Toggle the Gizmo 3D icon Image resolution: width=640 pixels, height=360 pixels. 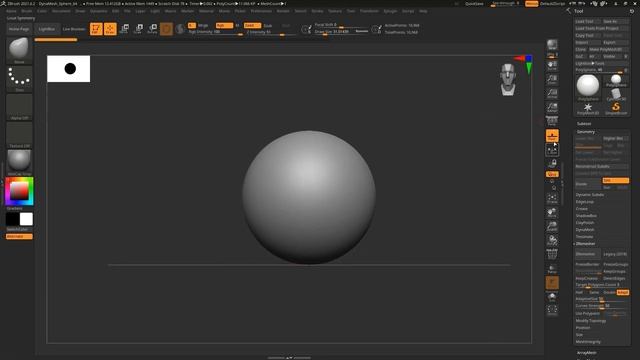coord(166,29)
